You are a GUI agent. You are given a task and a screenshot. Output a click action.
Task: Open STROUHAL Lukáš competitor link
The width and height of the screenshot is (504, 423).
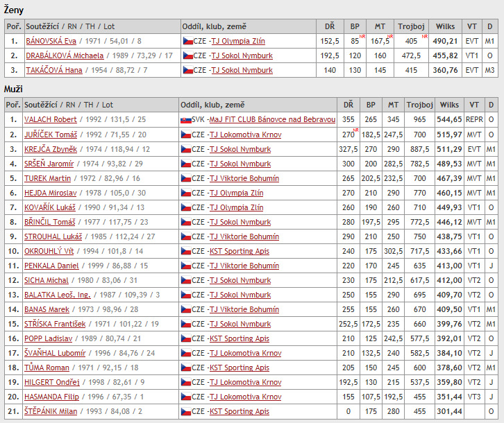coord(53,236)
